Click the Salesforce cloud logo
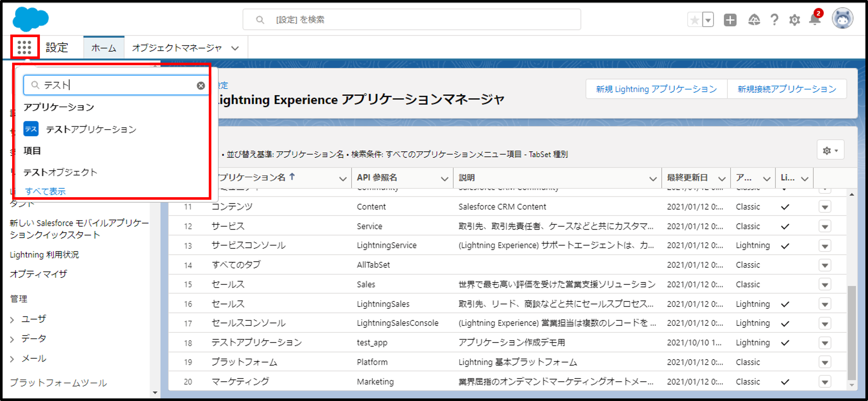The width and height of the screenshot is (868, 401). [30, 19]
